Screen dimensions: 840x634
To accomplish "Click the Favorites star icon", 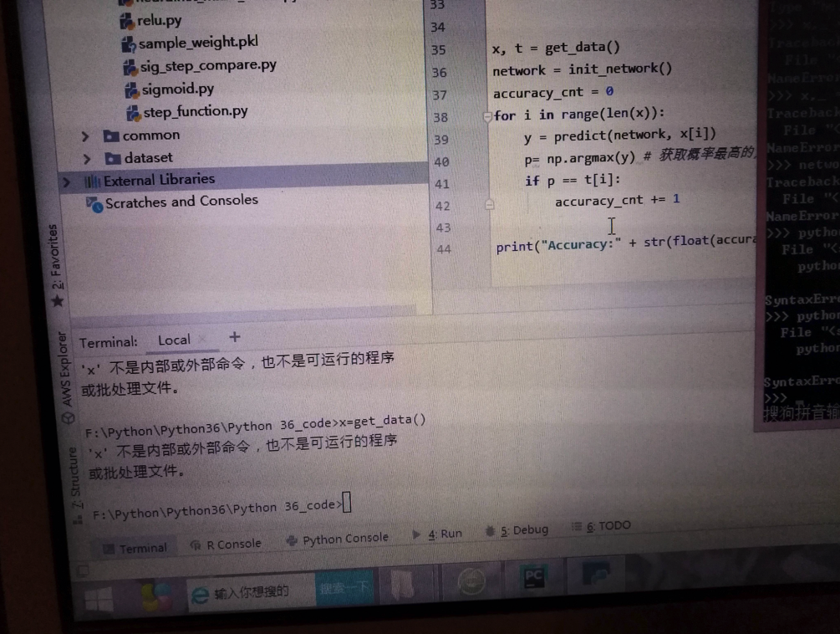I will (x=58, y=301).
